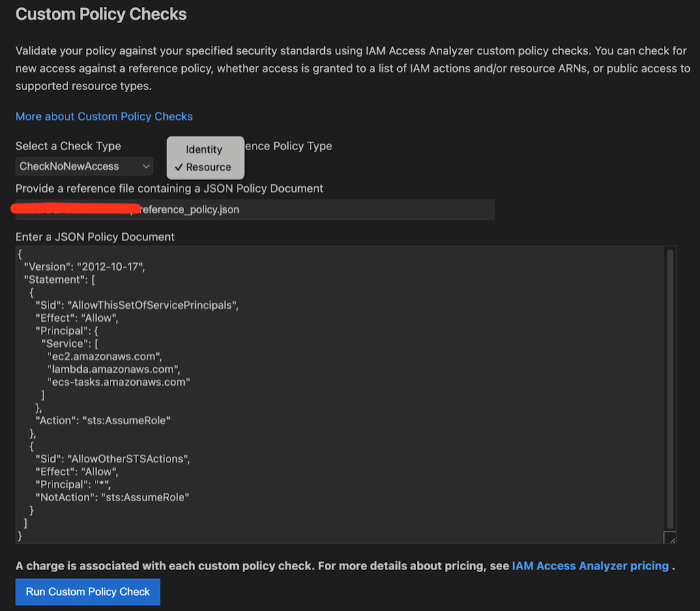
Task: Run the Custom Policy Check
Action: (87, 591)
